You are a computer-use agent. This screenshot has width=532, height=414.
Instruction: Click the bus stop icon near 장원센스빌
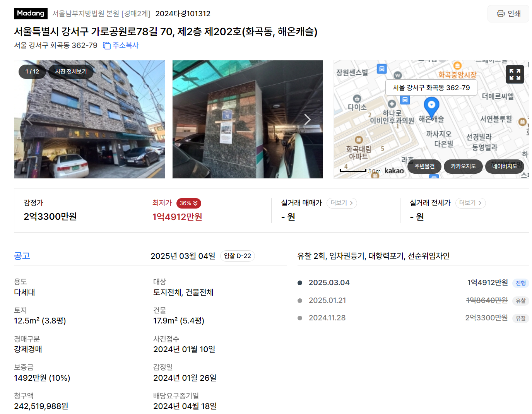point(381,69)
